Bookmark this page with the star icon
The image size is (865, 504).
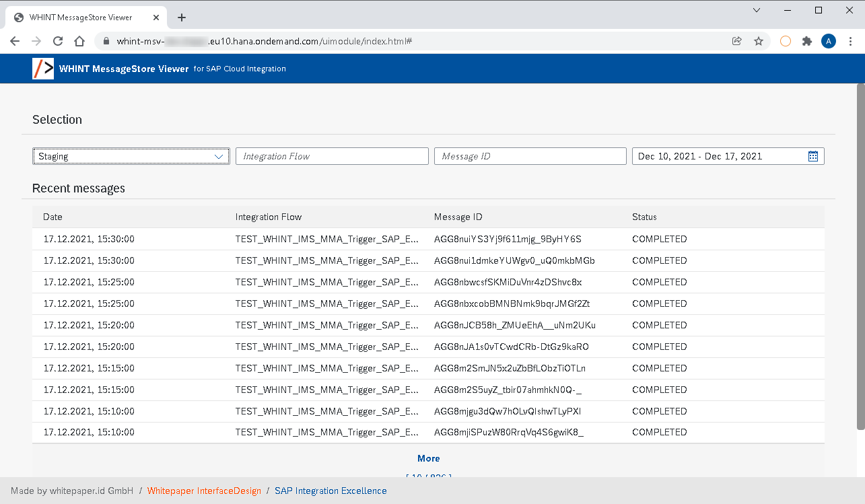tap(759, 41)
